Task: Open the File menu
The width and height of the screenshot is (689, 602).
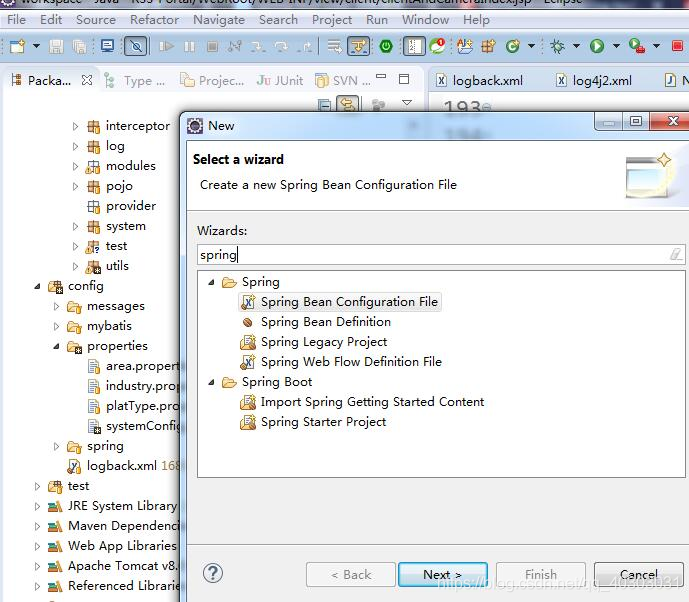Action: click(x=16, y=20)
